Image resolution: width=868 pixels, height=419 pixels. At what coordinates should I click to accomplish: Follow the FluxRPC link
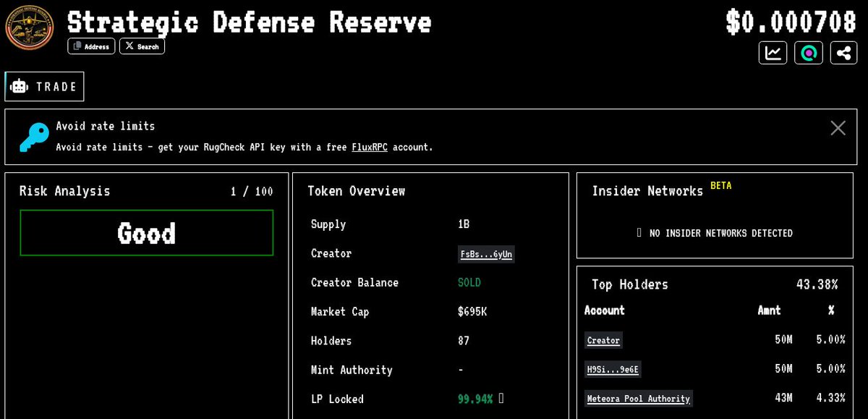click(370, 147)
